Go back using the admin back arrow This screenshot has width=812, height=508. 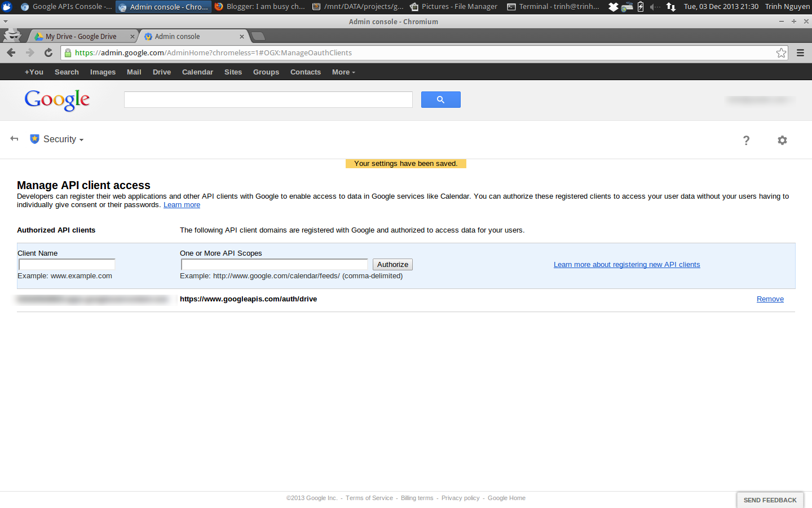point(14,139)
